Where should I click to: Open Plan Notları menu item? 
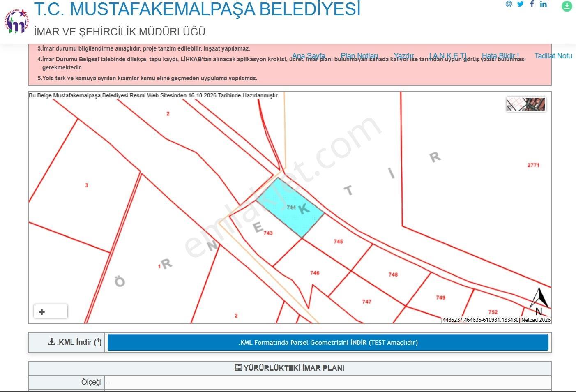point(359,56)
